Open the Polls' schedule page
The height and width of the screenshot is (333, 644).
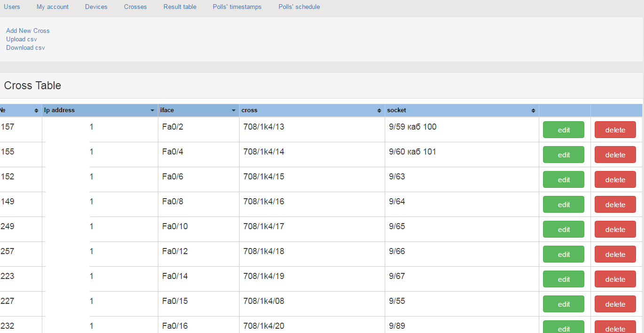(299, 7)
